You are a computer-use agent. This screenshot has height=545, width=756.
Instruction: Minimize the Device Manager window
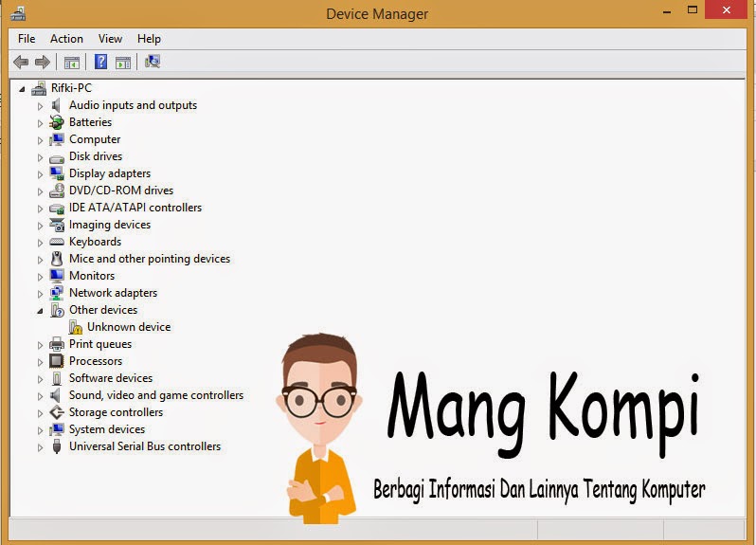click(x=667, y=10)
